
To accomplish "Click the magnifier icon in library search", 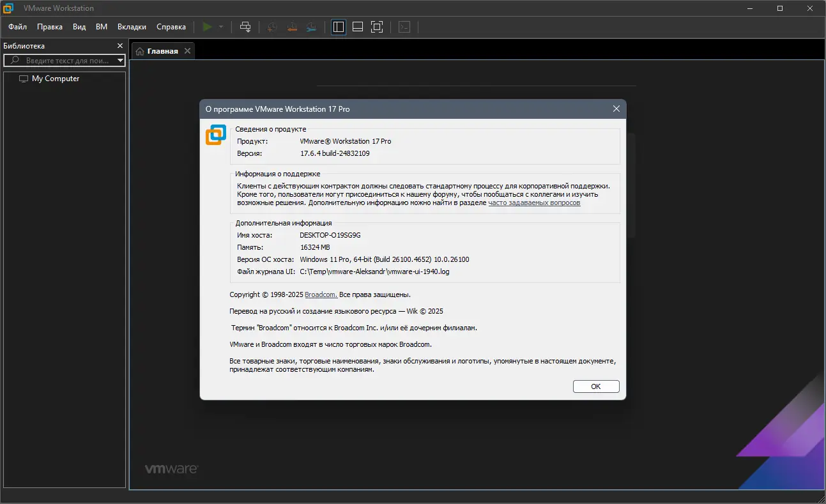I will point(15,61).
